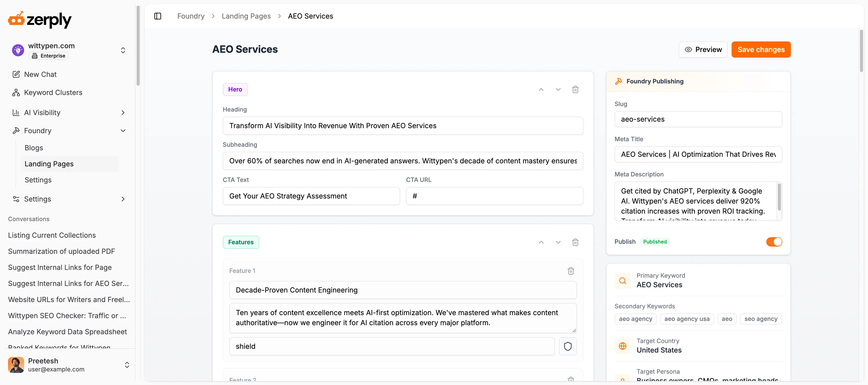Click the Save changes button
Screen dimensions: 868x385
tap(761, 50)
